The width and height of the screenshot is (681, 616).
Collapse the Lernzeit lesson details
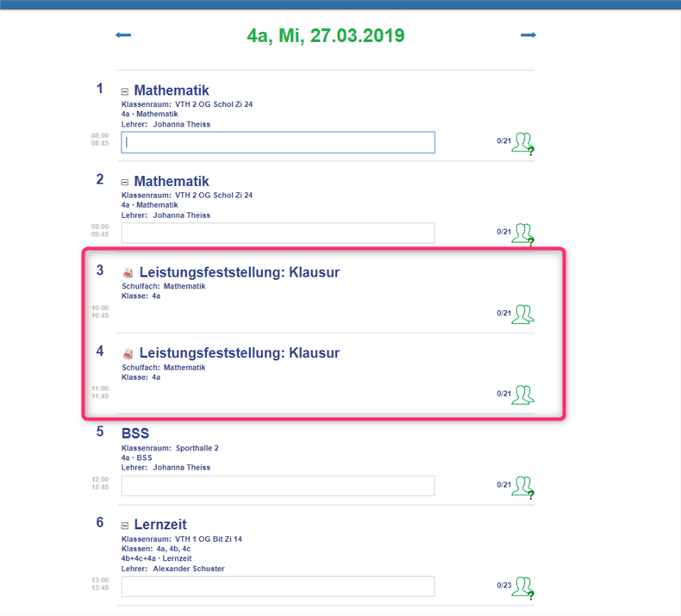[125, 526]
